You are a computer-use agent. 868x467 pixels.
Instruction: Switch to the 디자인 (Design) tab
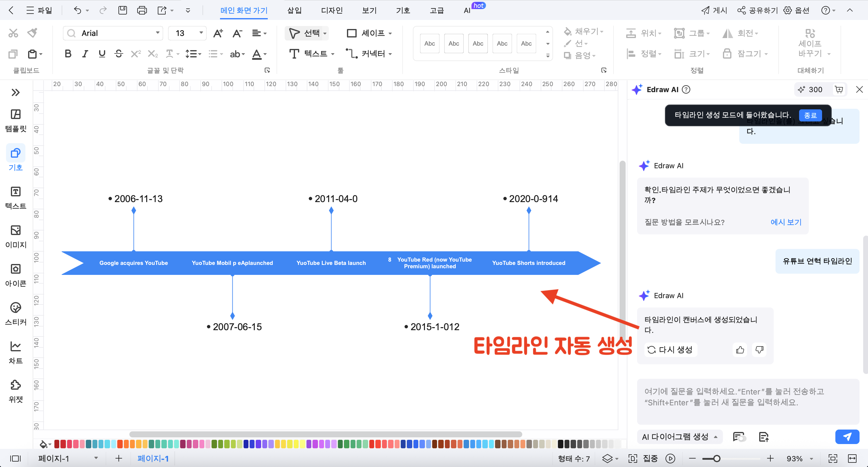point(332,11)
